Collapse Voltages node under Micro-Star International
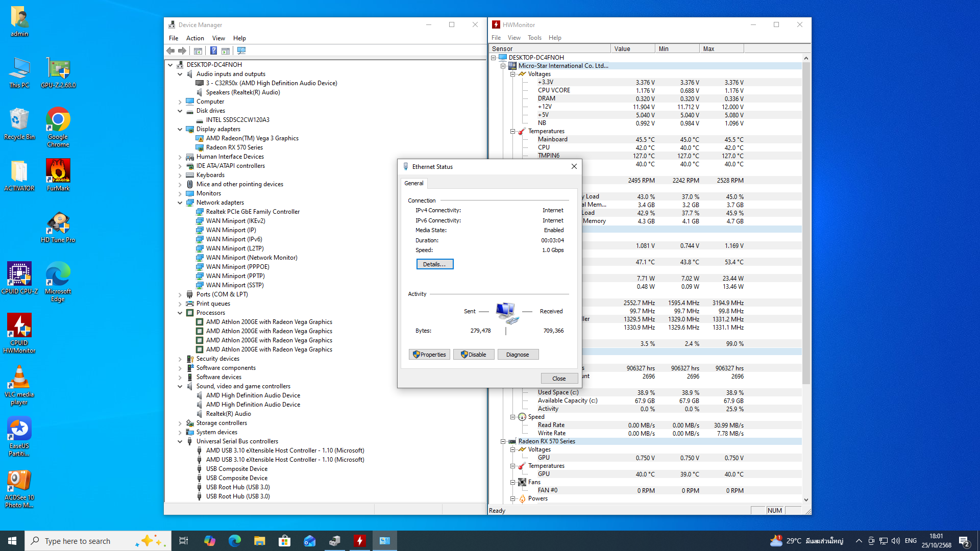 point(512,74)
